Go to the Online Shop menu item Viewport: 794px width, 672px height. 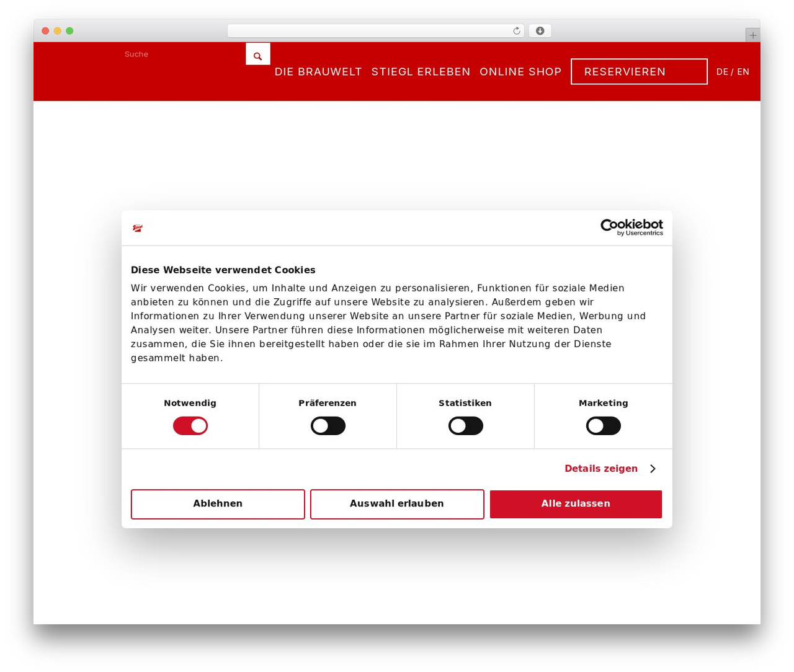coord(520,72)
